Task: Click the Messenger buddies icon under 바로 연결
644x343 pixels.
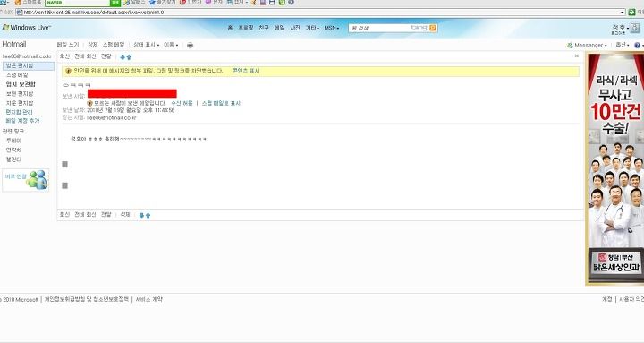Action: tap(37, 180)
